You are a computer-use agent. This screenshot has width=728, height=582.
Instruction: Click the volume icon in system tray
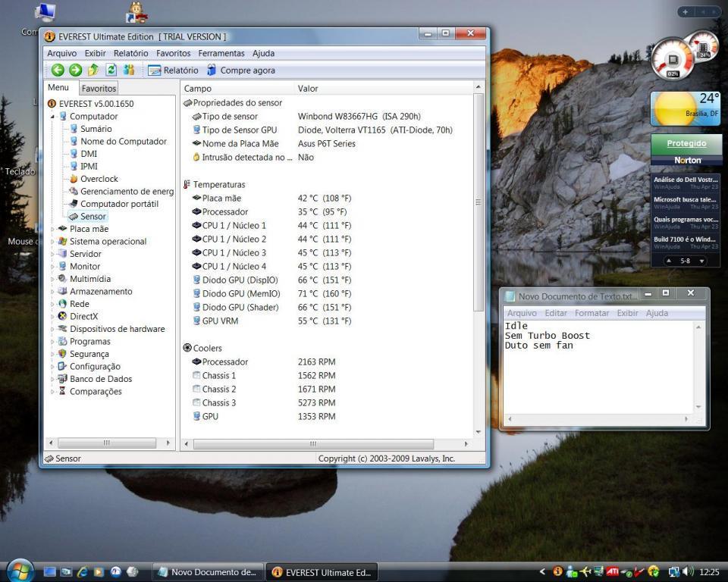tap(689, 571)
